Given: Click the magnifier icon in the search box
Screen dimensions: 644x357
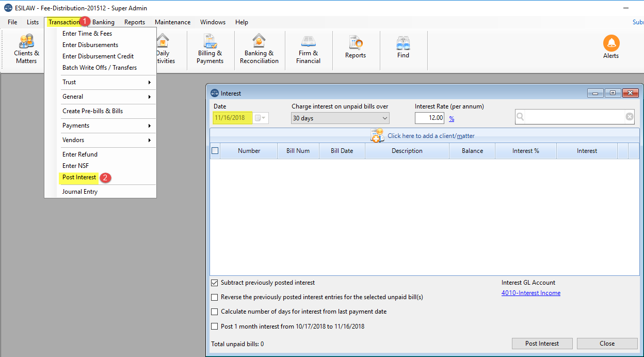Looking at the screenshot, I should (520, 117).
